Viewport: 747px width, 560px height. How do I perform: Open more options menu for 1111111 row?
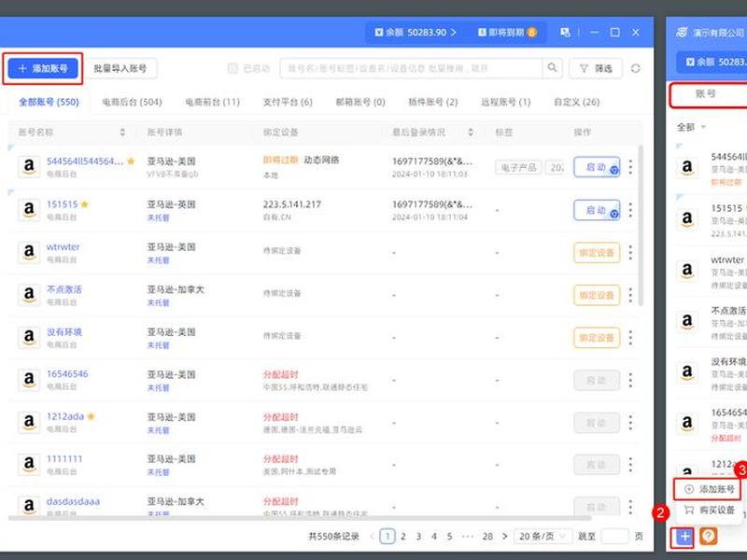tap(631, 464)
